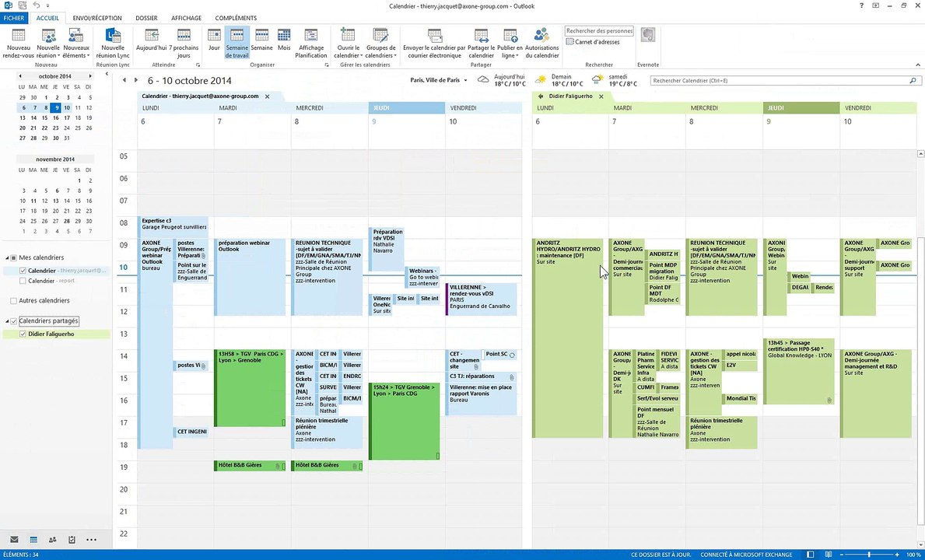This screenshot has width=925, height=560.
Task: Open Nouveaux éléments ribbon button
Action: [76, 44]
